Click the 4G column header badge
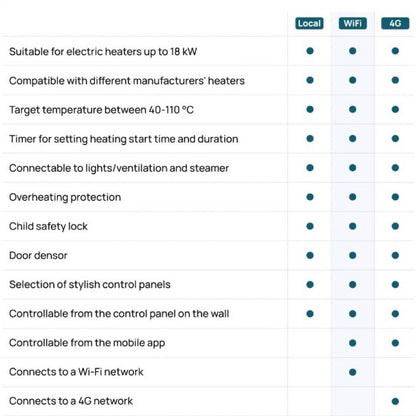This screenshot has width=416, height=416. point(395,23)
